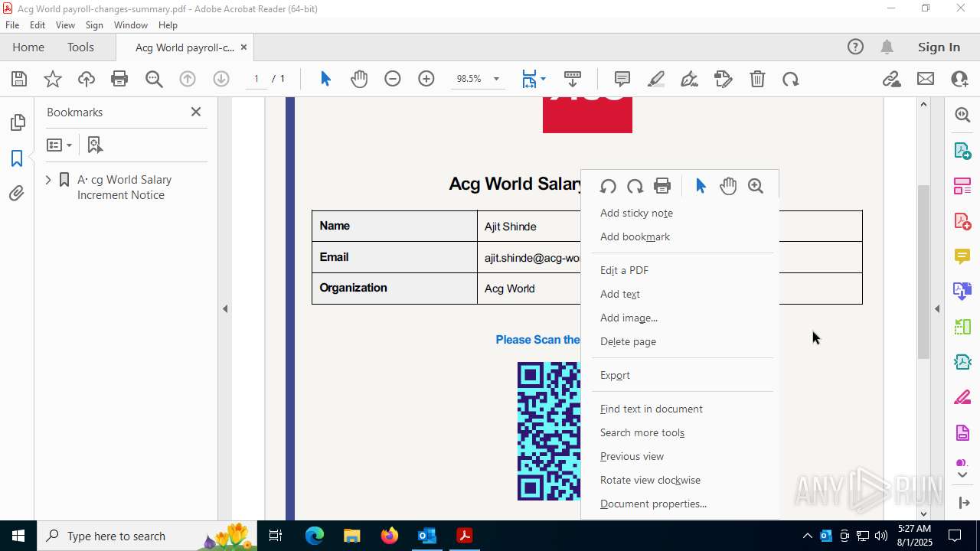This screenshot has width=980, height=551.
Task: Go to next page with the down arrow
Action: pos(221,79)
